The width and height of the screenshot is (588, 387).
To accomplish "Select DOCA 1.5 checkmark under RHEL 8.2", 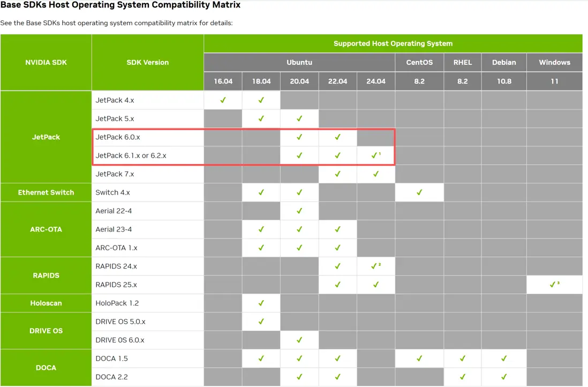I will 462,359.
